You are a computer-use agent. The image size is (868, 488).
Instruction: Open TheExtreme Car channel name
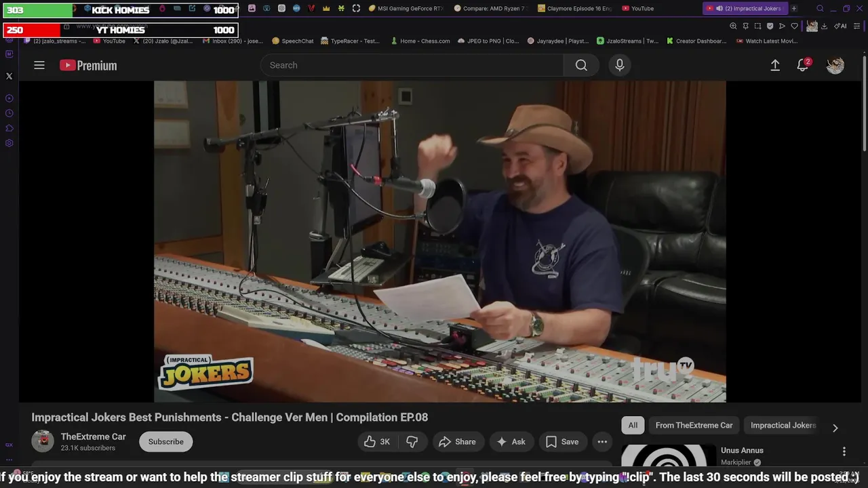coord(94,436)
